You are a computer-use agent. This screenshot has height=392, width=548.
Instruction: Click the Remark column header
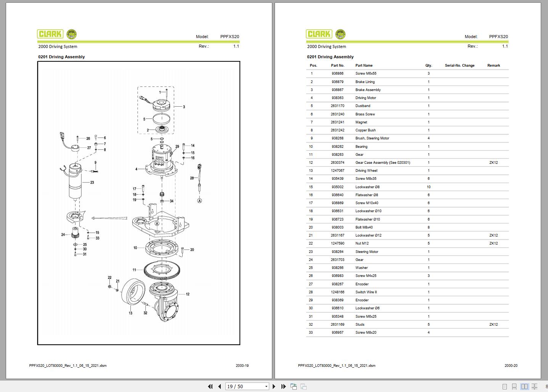(493, 66)
